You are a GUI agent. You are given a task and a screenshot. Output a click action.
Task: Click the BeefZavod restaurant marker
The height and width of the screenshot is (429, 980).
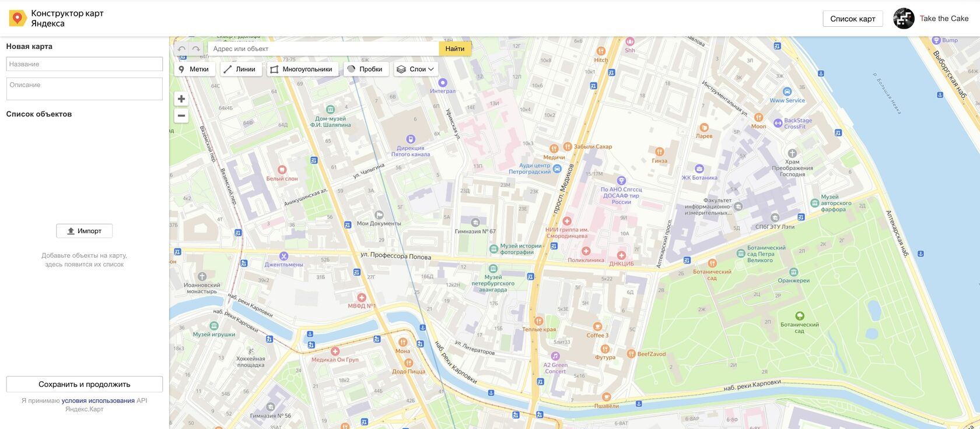coord(631,354)
